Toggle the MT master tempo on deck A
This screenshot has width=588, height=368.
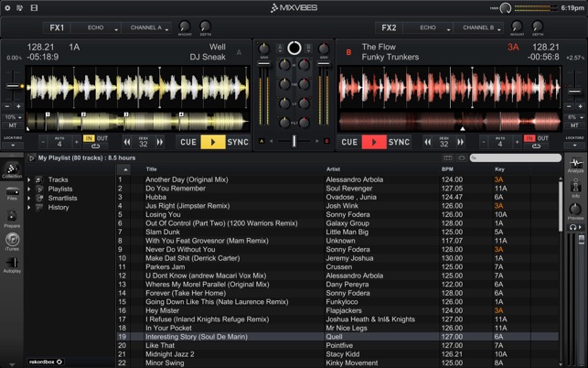point(13,125)
